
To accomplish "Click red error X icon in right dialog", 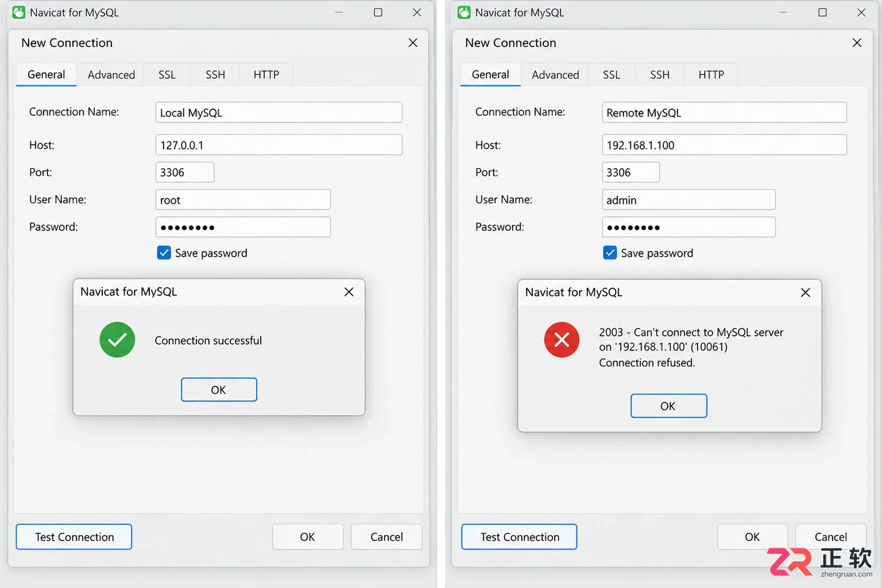I will 562,340.
